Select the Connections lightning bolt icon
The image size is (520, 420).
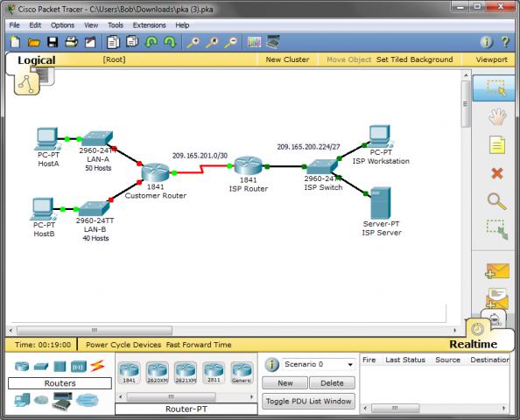[x=97, y=366]
